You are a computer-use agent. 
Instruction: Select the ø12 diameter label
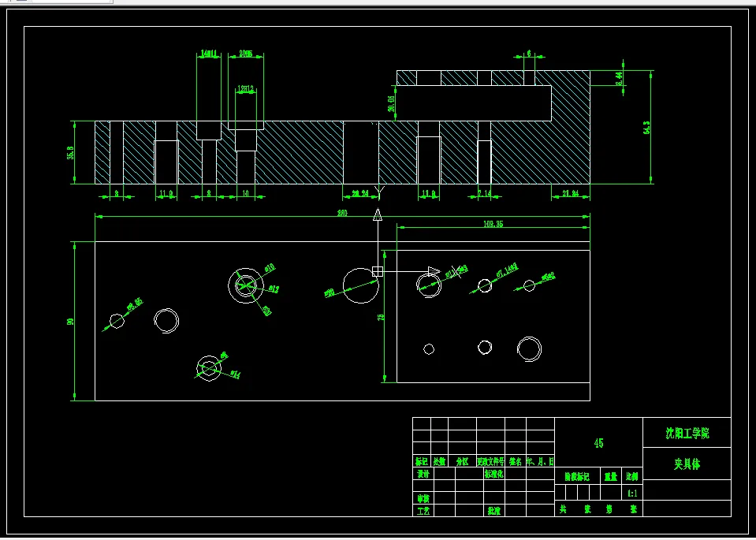tap(274, 289)
